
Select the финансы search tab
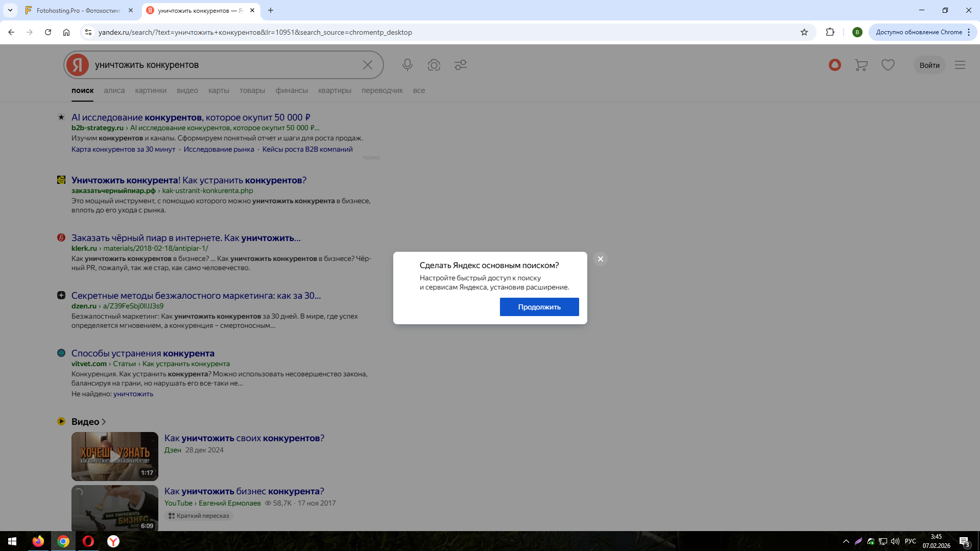click(292, 90)
